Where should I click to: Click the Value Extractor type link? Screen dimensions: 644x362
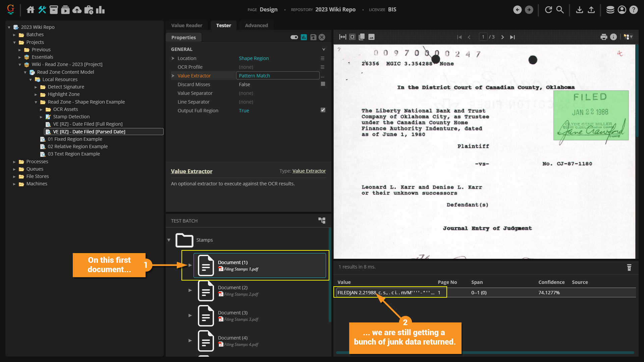click(x=309, y=171)
